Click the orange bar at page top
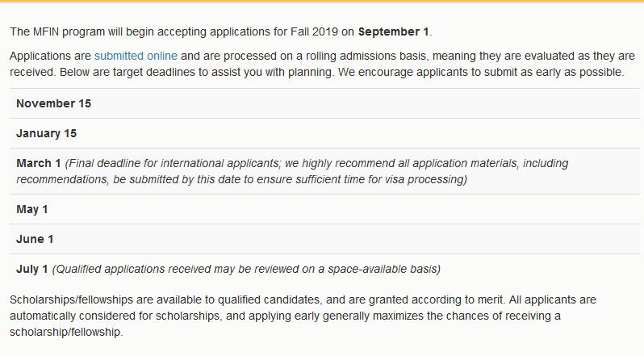 (322, 2)
